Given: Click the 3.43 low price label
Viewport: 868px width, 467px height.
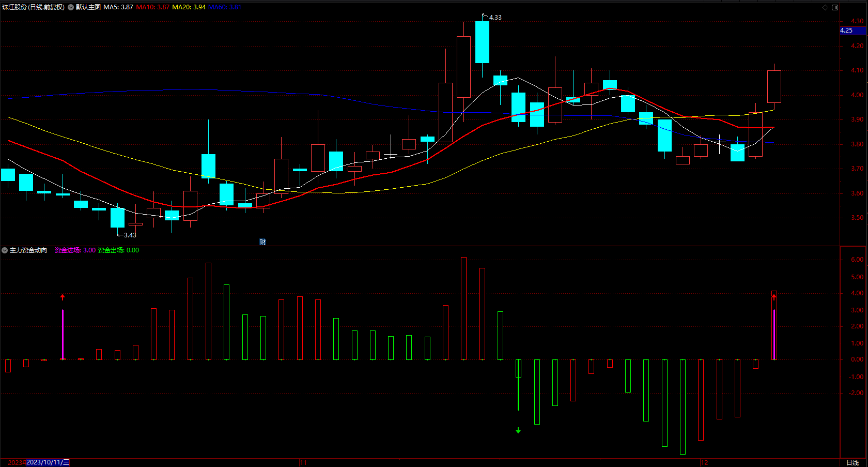Looking at the screenshot, I should click(130, 235).
